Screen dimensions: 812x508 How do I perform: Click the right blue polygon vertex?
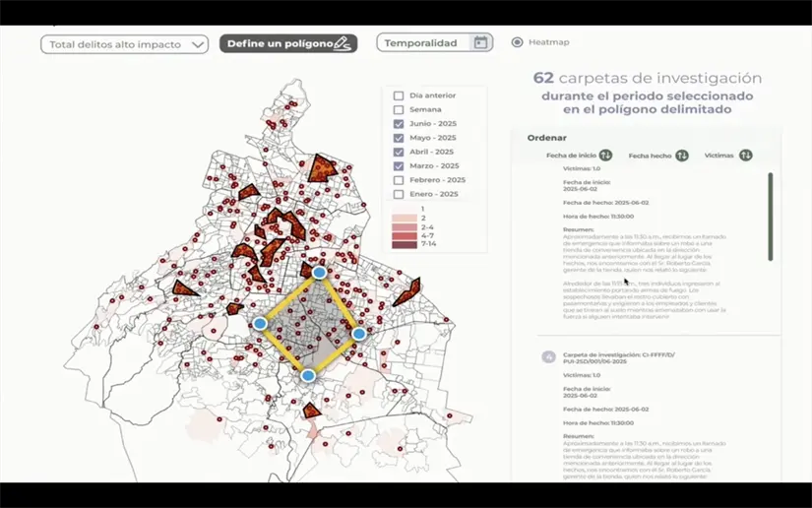coord(359,334)
